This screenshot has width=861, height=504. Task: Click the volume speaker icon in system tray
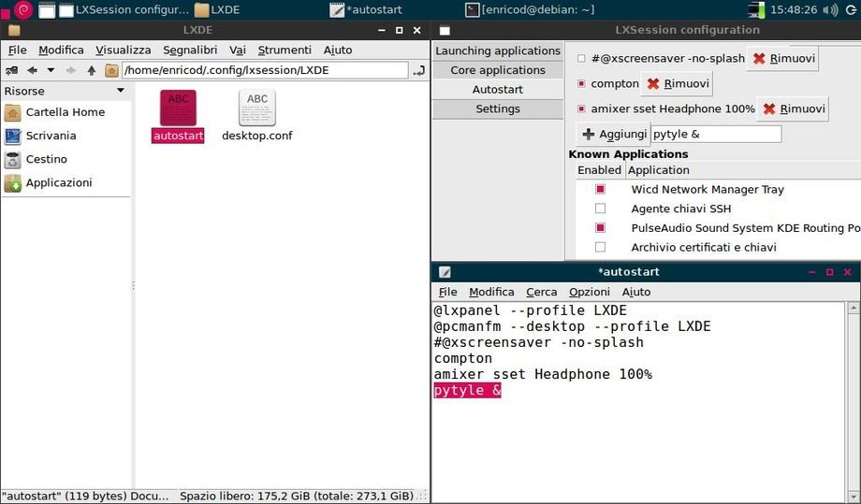850,10
